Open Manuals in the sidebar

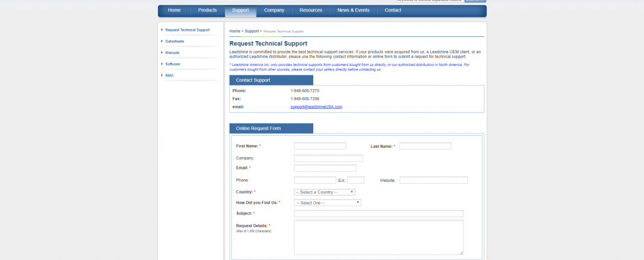[172, 53]
